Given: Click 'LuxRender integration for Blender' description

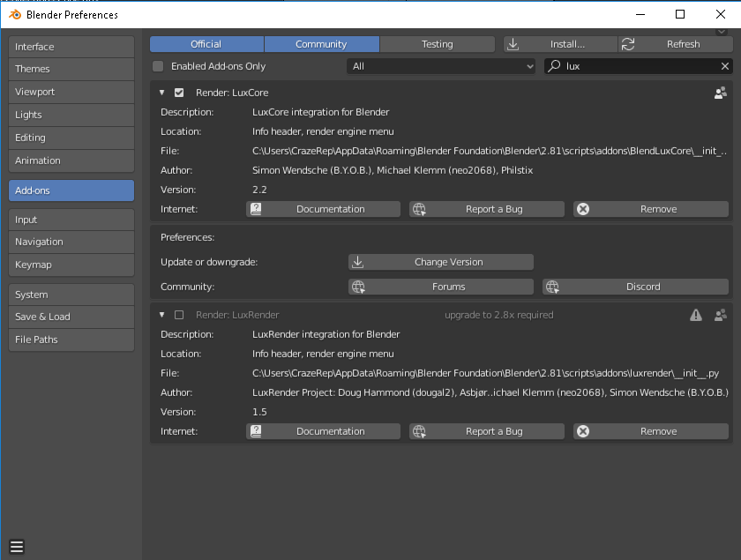Looking at the screenshot, I should coord(326,334).
